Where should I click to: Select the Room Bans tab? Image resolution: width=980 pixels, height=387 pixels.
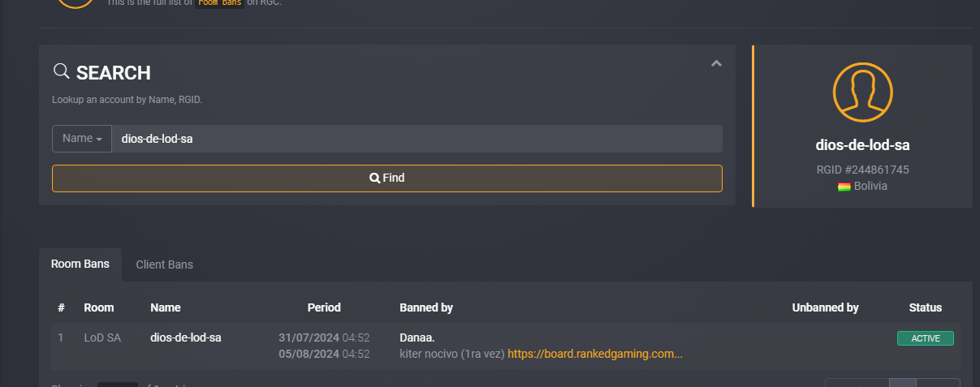pyautogui.click(x=80, y=264)
